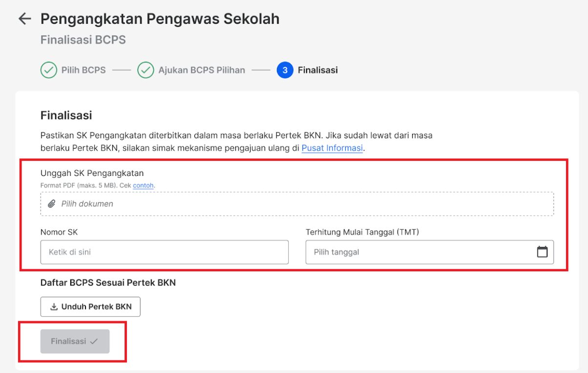
Task: Click the grey Finalisasi submit button
Action: pyautogui.click(x=75, y=341)
